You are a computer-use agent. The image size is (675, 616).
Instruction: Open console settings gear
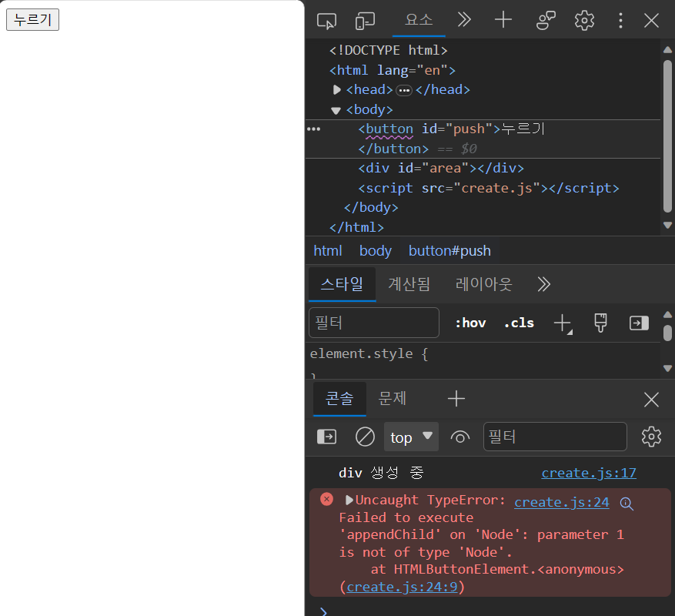point(651,437)
